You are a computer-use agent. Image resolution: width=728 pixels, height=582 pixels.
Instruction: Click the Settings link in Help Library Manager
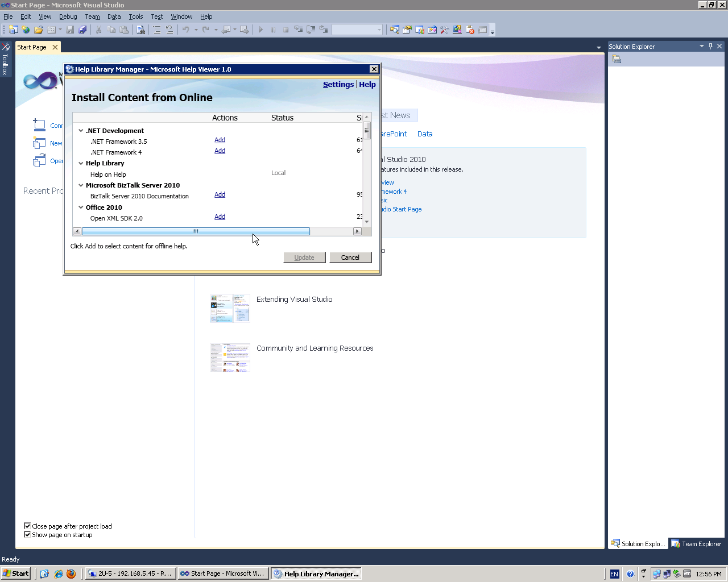click(338, 85)
